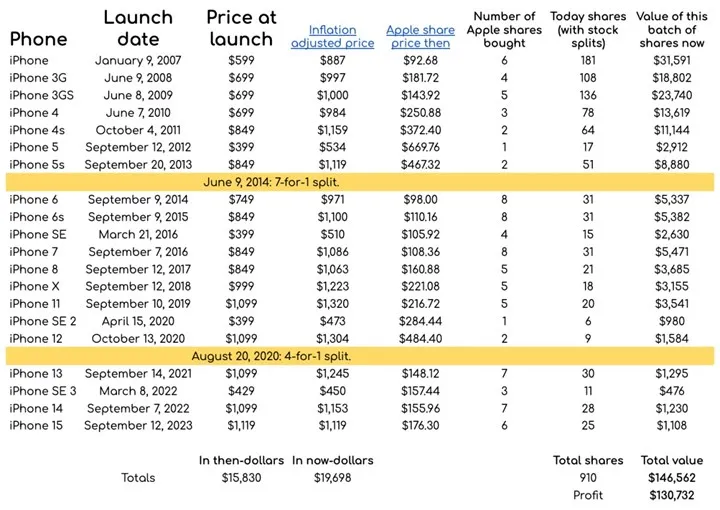Click the "June 9, 2014: 7-for-1 split" banner
This screenshot has height=510, width=720.
point(359,181)
